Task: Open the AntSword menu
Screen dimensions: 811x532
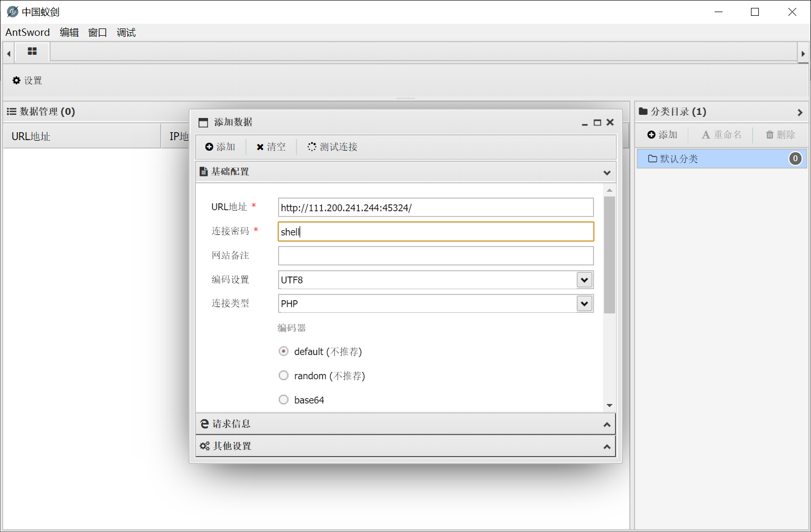Action: (28, 33)
